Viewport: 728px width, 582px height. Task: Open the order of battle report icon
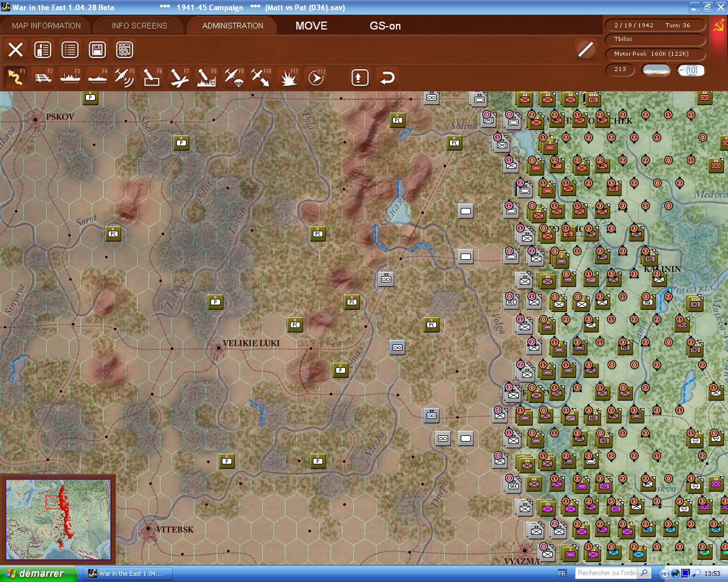tap(43, 49)
